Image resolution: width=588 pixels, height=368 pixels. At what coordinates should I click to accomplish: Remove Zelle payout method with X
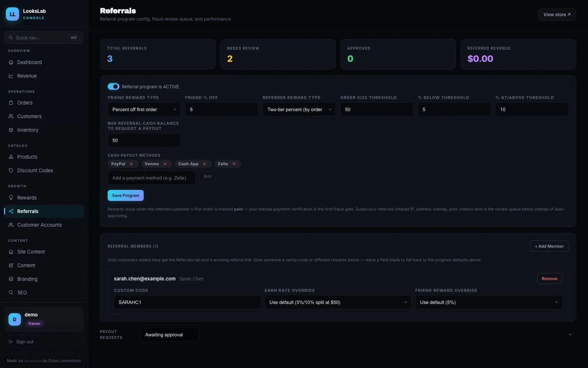point(234,164)
